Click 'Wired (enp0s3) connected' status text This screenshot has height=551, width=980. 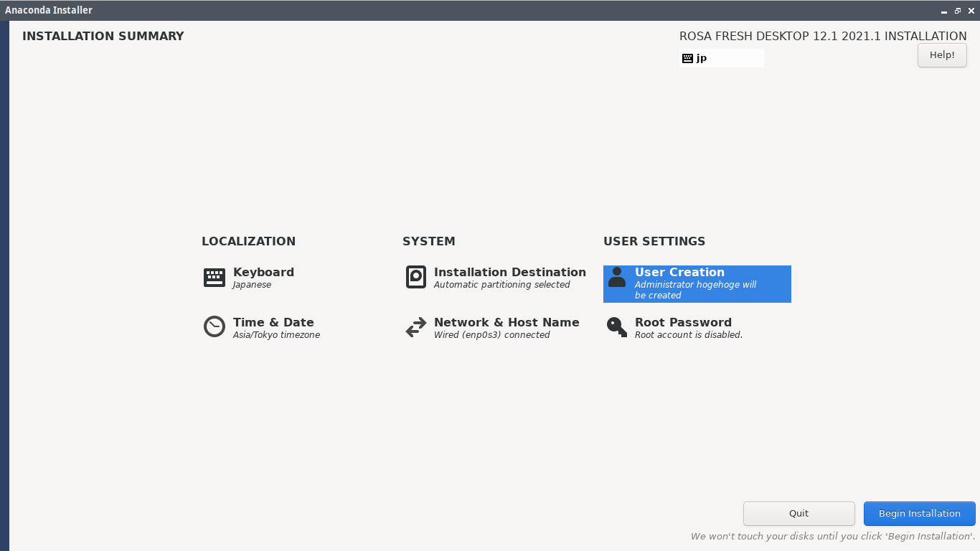pos(491,335)
